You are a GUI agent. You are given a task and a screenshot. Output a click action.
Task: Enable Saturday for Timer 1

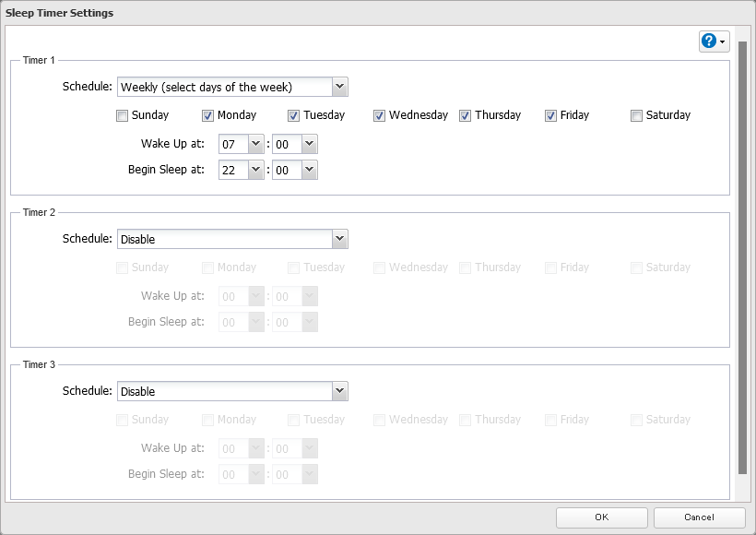[634, 114]
